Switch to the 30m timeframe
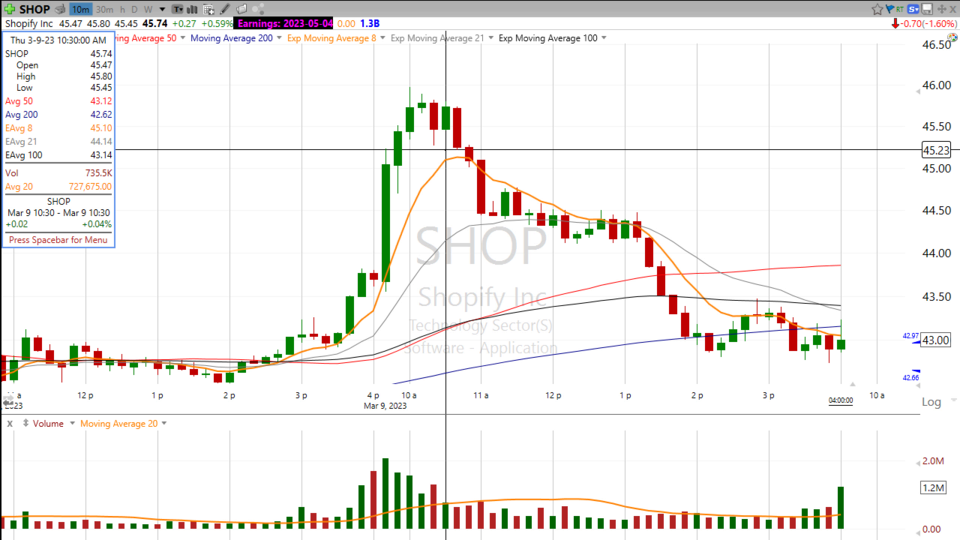 pos(104,9)
